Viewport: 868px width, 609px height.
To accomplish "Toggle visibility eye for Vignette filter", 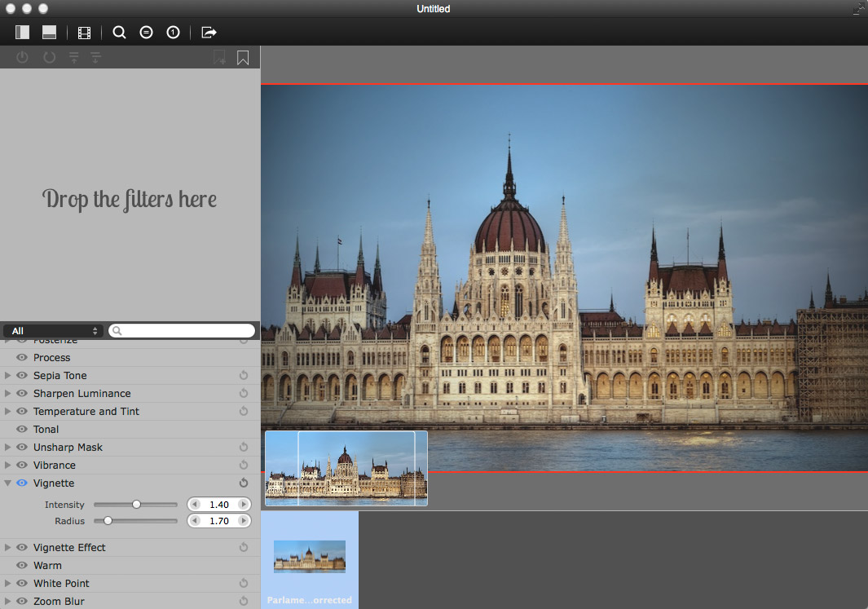I will [x=22, y=483].
